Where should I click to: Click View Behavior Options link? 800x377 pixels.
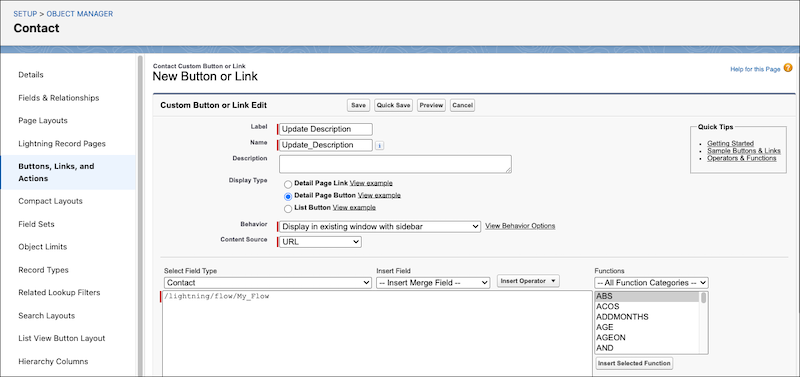520,225
